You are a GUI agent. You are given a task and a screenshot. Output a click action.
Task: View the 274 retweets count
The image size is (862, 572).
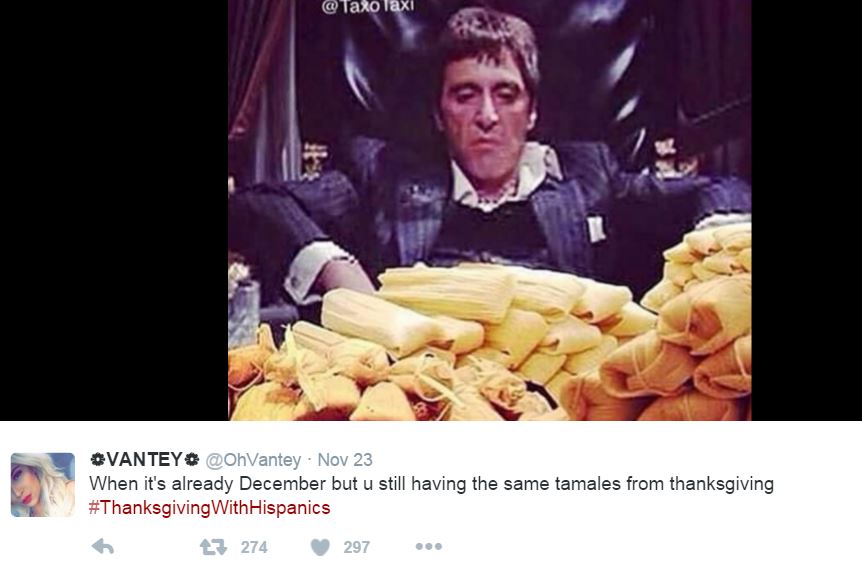coord(254,547)
